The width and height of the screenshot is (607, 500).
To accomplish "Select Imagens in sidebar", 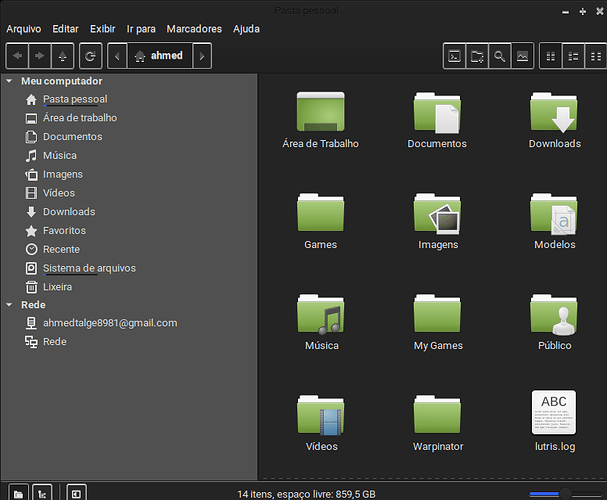I will 63,175.
